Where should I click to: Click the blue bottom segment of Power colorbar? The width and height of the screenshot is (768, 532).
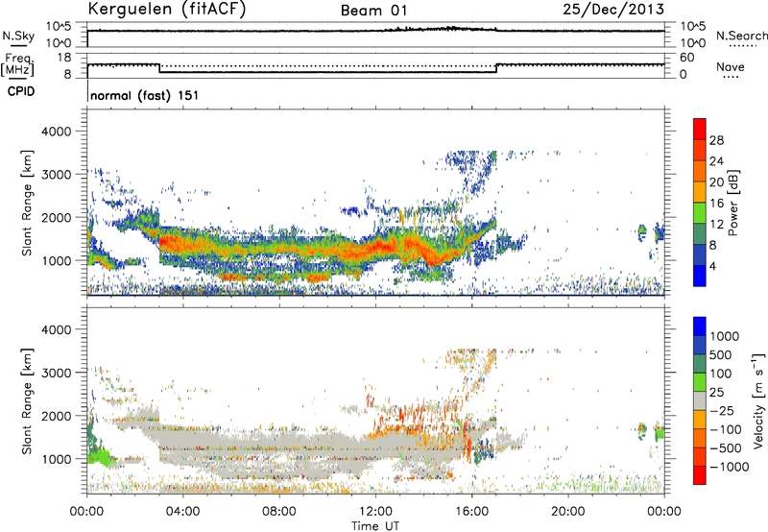click(700, 276)
